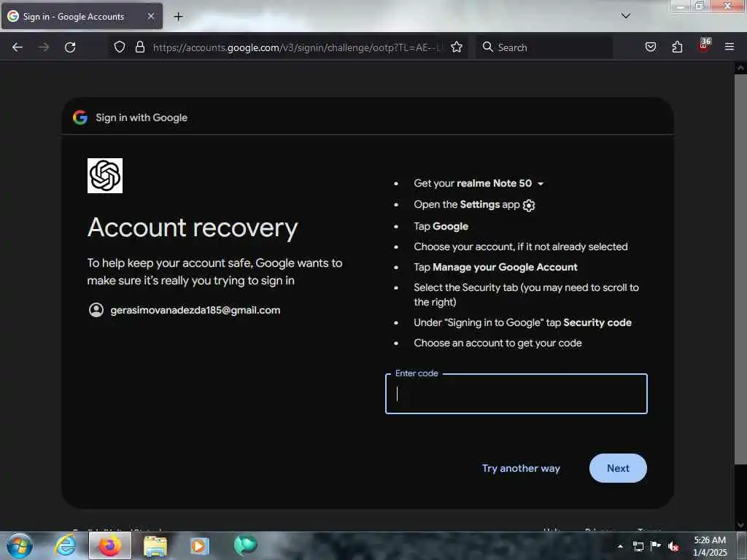Click the Next button
747x560 pixels.
pos(618,468)
